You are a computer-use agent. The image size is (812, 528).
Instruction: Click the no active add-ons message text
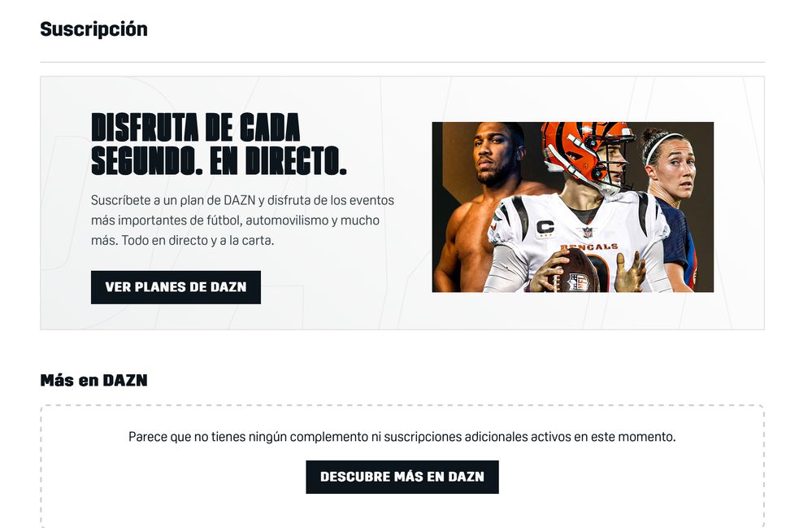pyautogui.click(x=402, y=437)
